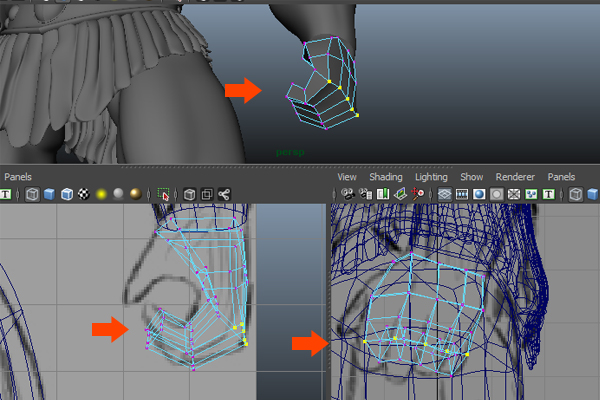Open the Show menu
The image size is (600, 400).
[x=471, y=177]
